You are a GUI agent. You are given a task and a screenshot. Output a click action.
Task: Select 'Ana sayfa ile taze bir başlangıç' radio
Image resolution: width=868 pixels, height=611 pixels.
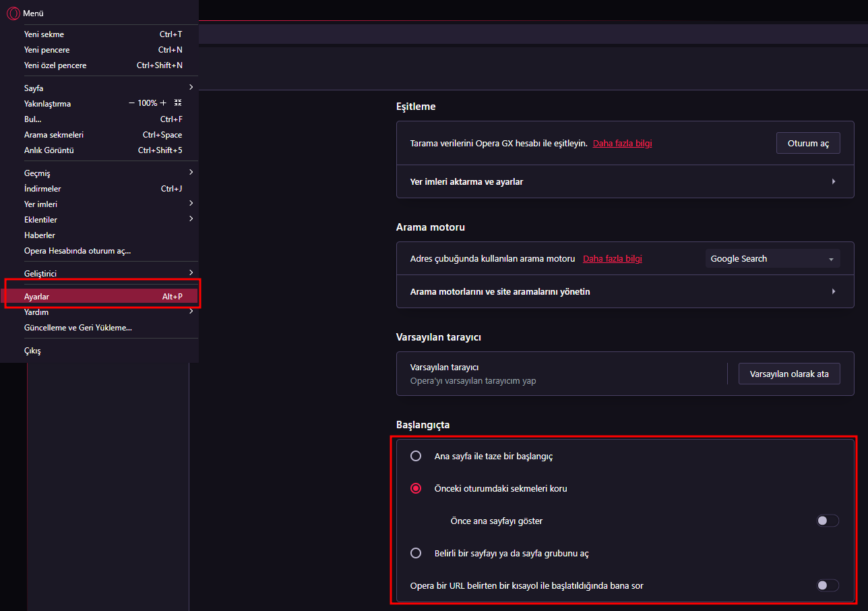coord(416,456)
